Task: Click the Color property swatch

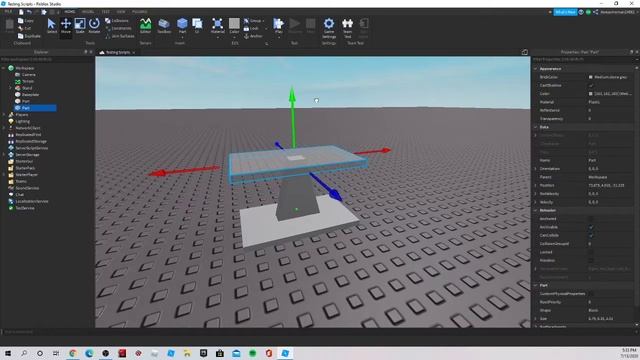Action: point(591,94)
